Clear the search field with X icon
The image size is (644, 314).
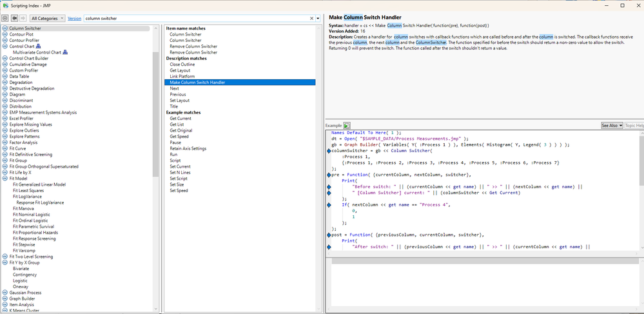(x=312, y=19)
